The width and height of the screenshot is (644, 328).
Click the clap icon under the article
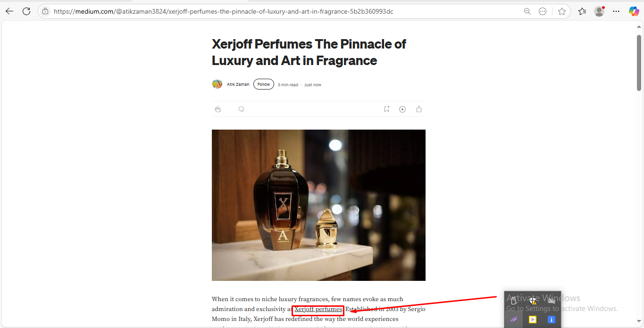[218, 109]
